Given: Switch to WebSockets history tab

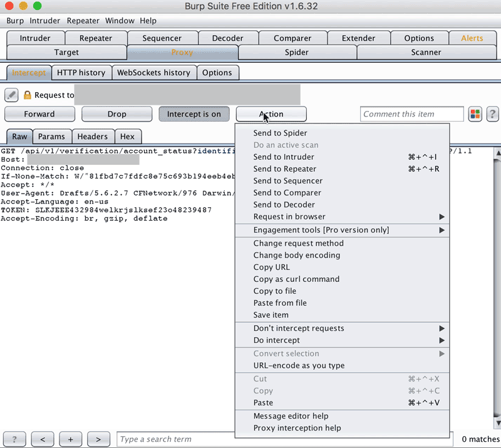Looking at the screenshot, I should point(153,73).
